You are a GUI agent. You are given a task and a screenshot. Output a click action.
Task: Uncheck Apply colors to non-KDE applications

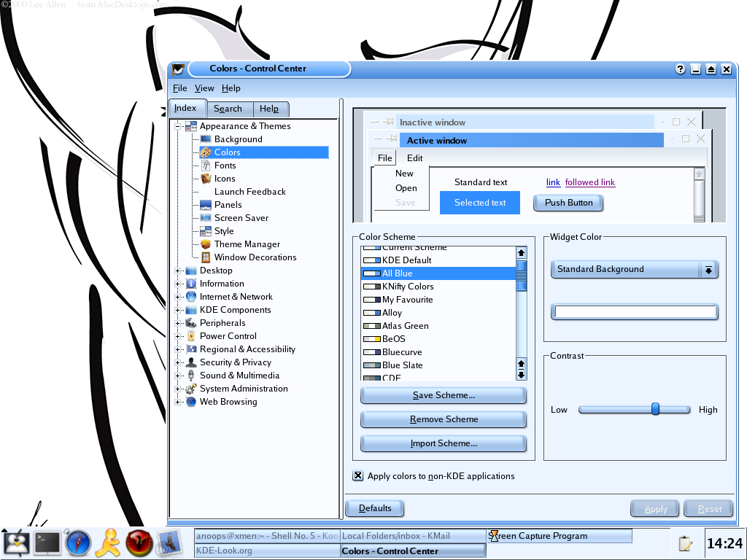pos(357,475)
